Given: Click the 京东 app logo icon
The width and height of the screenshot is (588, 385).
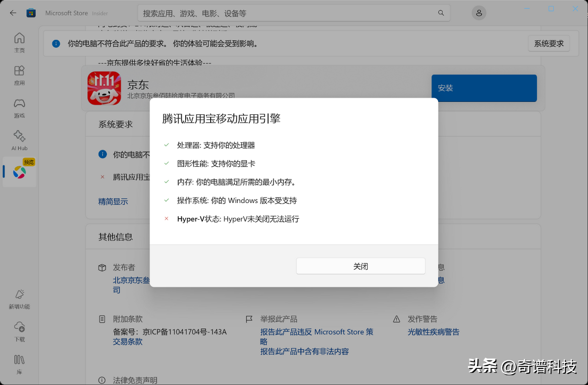Looking at the screenshot, I should click(104, 88).
